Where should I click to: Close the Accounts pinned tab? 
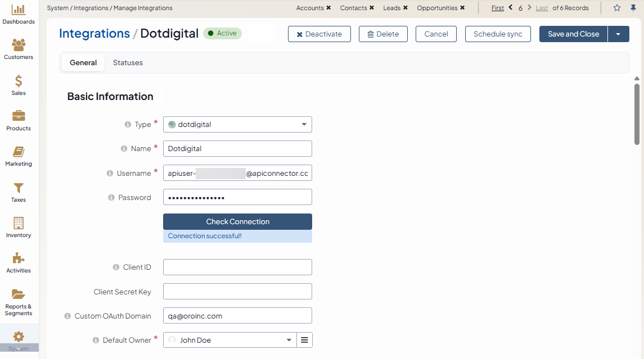pyautogui.click(x=328, y=8)
